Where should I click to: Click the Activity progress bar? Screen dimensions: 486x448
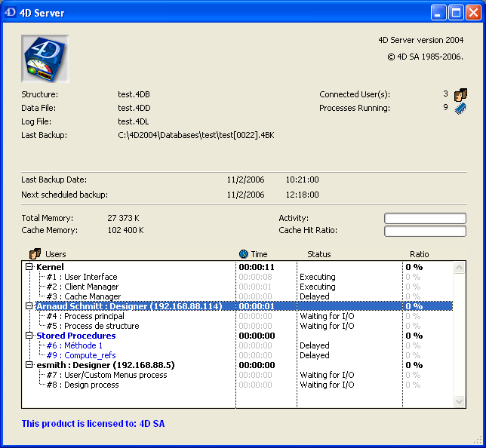pos(425,219)
